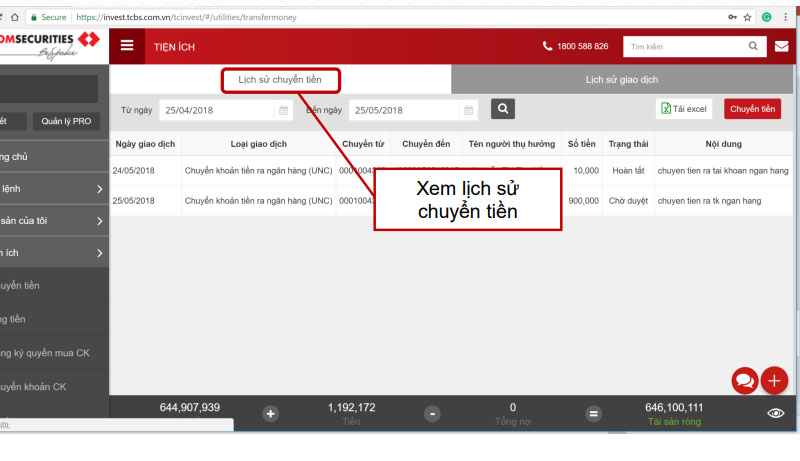
Task: Select Đăng ký quyền mua CK sidebar item
Action: point(54,353)
